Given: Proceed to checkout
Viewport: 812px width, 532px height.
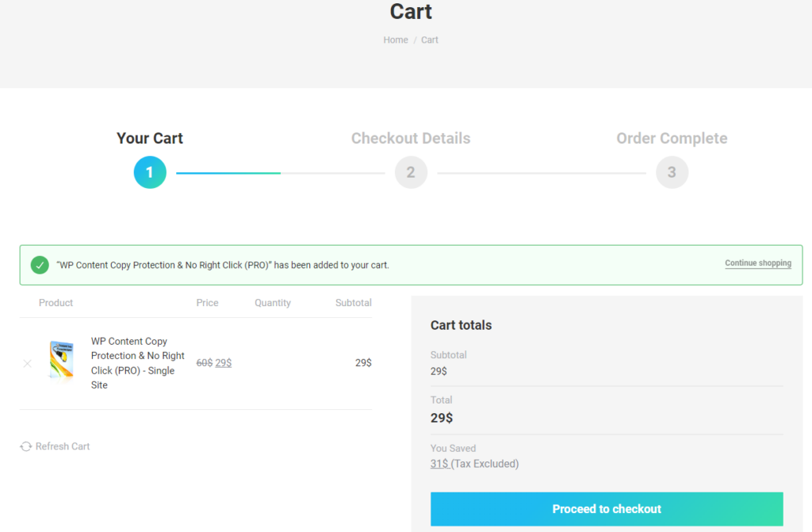Looking at the screenshot, I should 607,509.
